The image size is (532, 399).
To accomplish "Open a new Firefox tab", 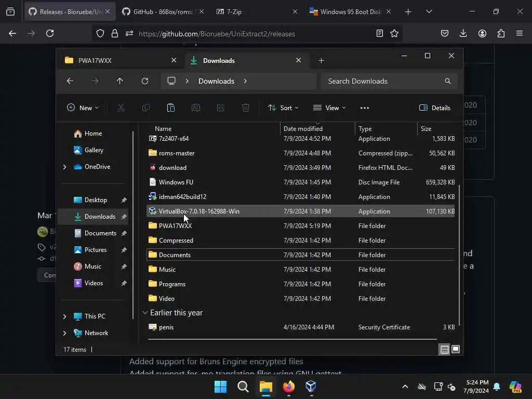I will tap(408, 12).
